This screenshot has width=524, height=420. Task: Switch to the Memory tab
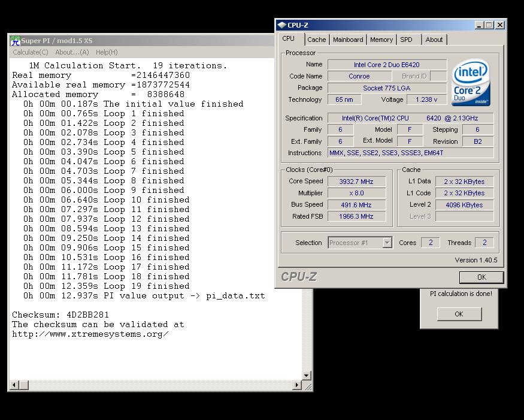[381, 40]
